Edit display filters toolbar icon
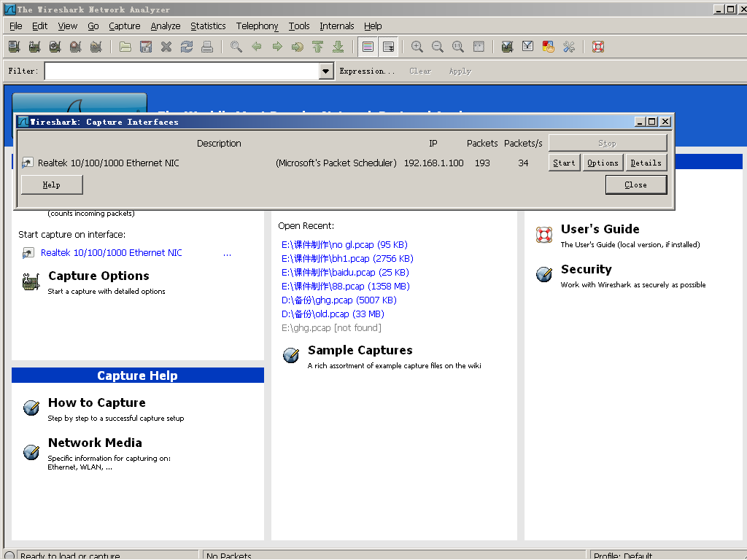The height and width of the screenshot is (560, 747). tap(528, 47)
